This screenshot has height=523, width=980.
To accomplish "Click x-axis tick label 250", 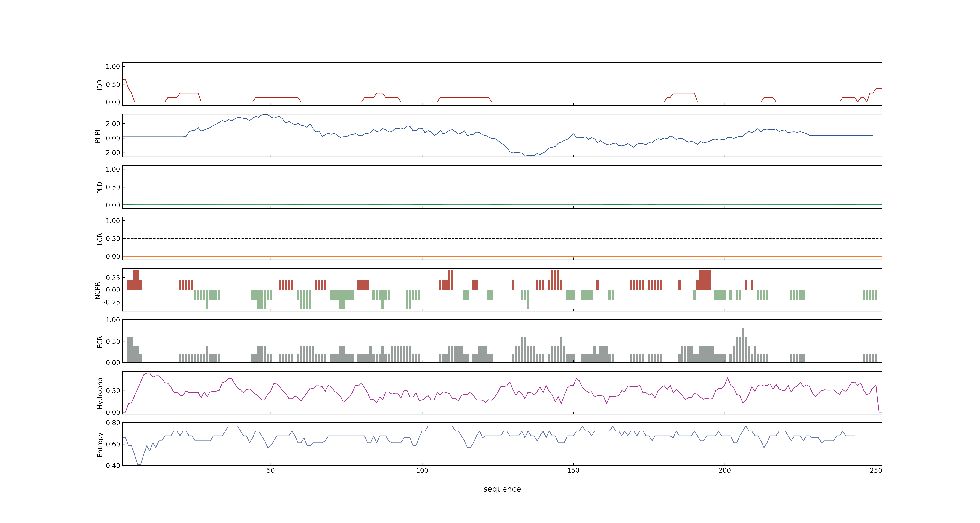I will tap(876, 470).
